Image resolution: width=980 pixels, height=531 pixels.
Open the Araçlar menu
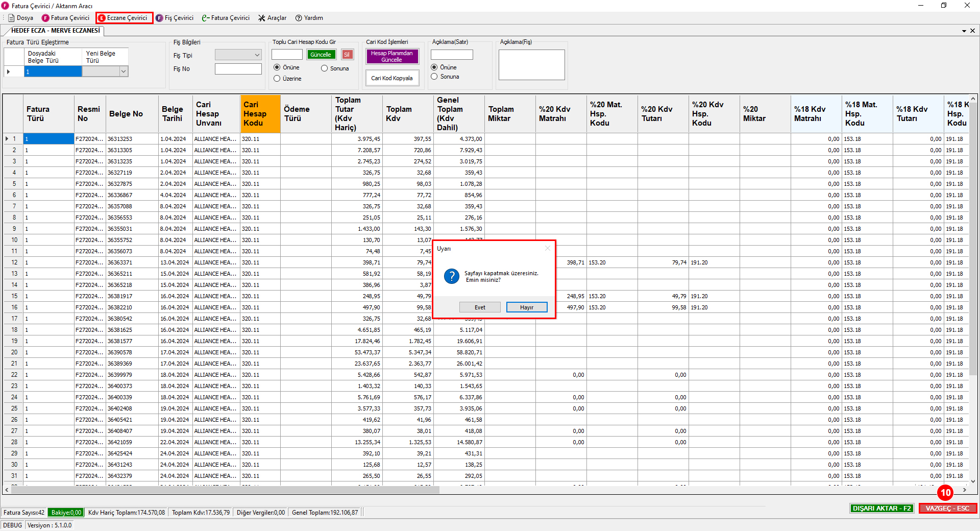coord(272,18)
